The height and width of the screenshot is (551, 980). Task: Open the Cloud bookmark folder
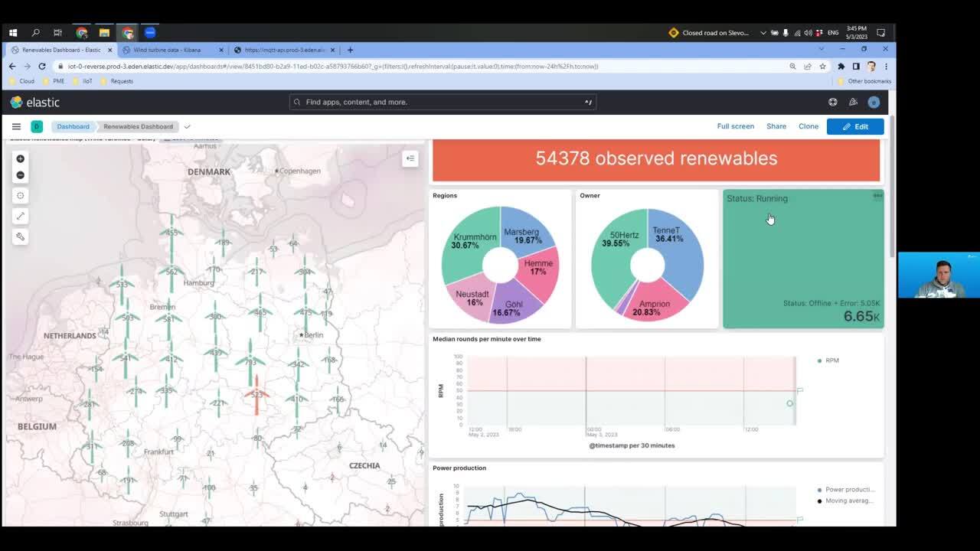[22, 81]
